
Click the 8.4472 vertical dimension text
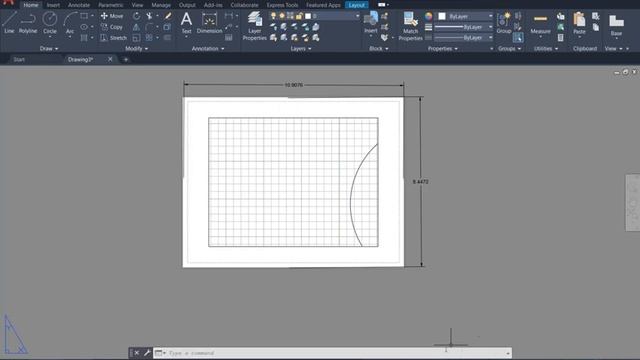click(x=420, y=182)
